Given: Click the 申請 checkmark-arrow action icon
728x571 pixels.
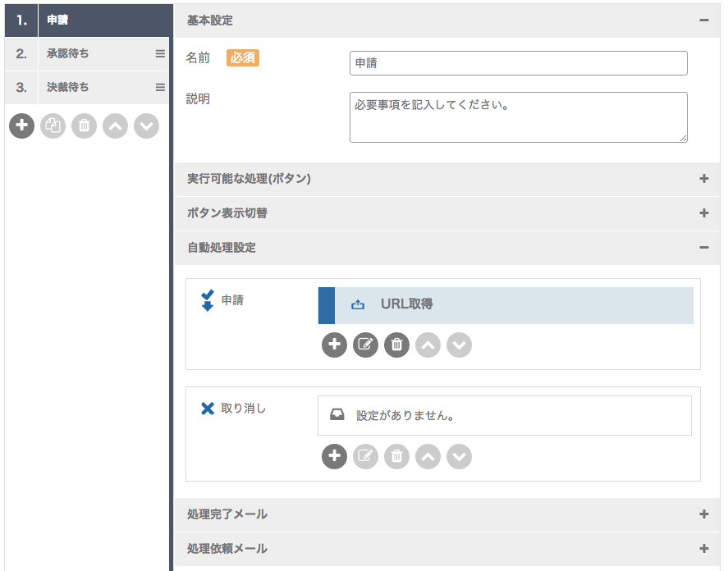Looking at the screenshot, I should tap(208, 300).
